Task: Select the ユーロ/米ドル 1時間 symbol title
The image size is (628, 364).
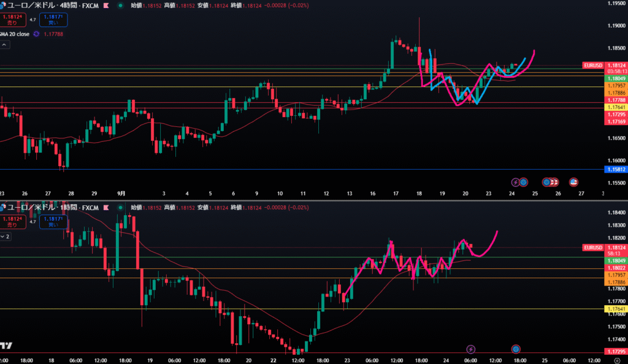Action: click(44, 207)
